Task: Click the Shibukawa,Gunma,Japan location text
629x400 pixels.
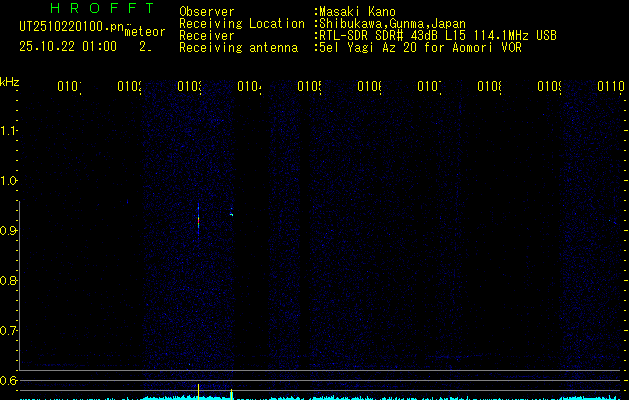Action: pos(392,24)
